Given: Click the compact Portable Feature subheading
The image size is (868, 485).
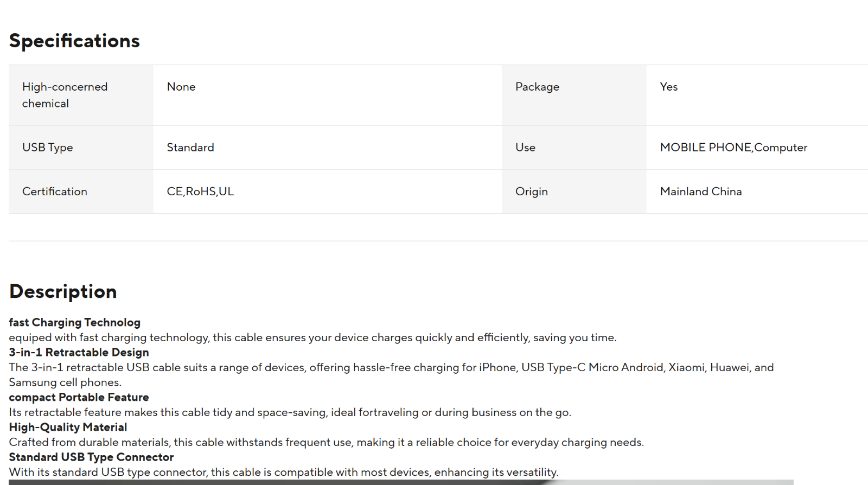Looking at the screenshot, I should tap(79, 397).
